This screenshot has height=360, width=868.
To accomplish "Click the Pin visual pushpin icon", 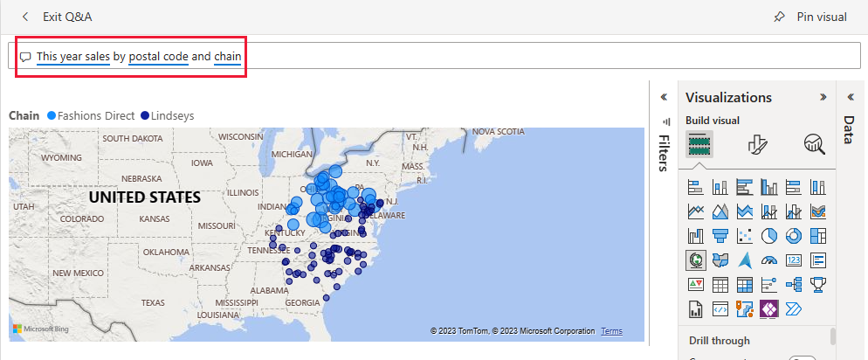I will (780, 17).
